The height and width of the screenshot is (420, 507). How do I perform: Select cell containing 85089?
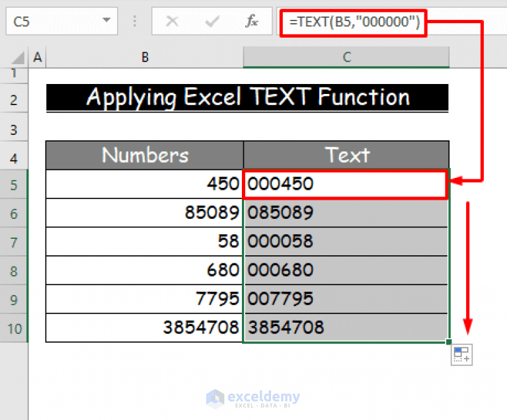click(x=145, y=212)
